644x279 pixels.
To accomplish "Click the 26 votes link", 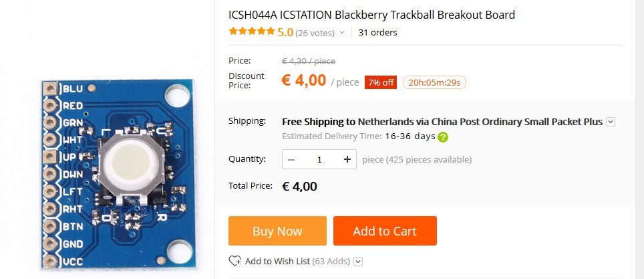I will pos(315,33).
